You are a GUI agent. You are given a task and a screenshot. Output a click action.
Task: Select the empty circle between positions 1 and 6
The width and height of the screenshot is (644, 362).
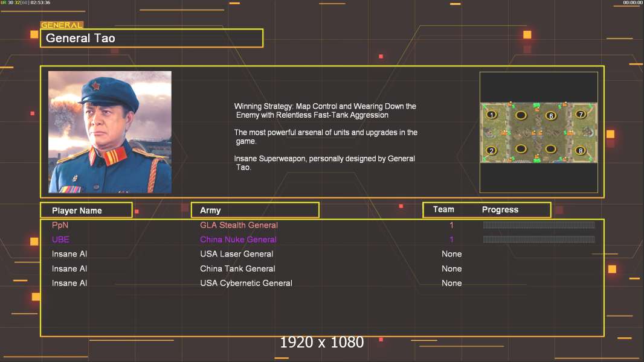coord(521,116)
